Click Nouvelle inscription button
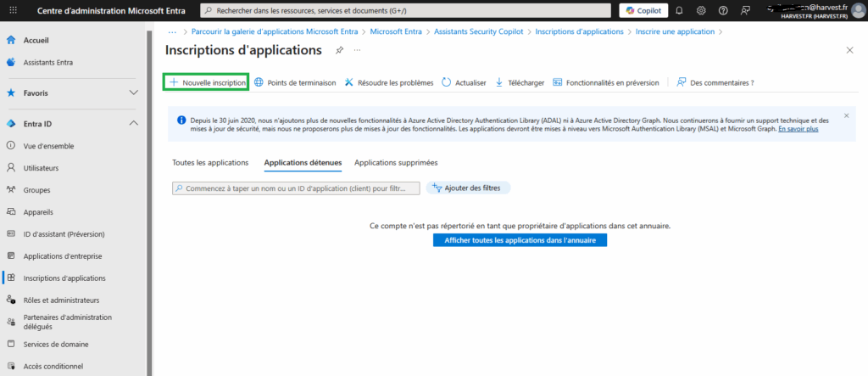Screen dimensions: 868x376 tap(206, 82)
